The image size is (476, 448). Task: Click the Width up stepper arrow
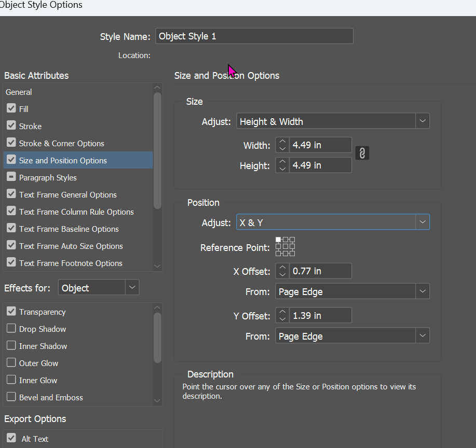[x=282, y=142]
